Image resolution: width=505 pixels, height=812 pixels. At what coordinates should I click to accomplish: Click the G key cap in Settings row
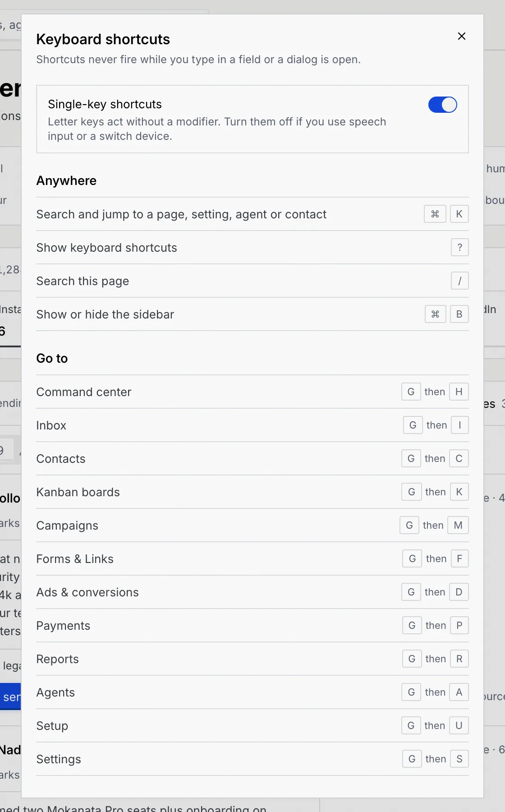click(x=412, y=759)
